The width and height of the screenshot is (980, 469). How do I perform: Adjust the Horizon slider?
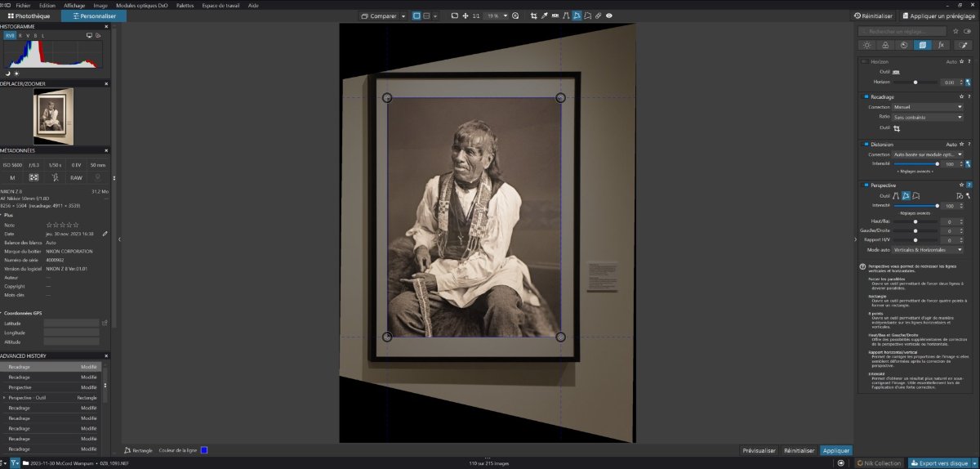(x=915, y=83)
